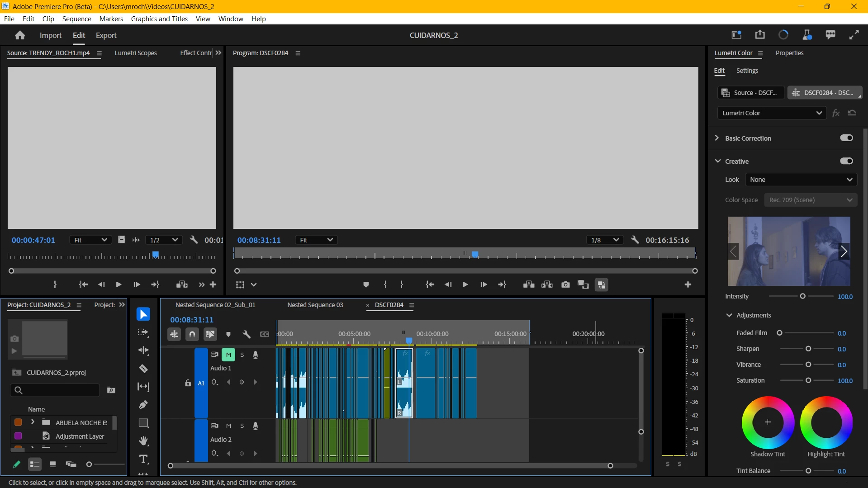Screen dimensions: 868x488
Task: Toggle linked selection in timeline
Action: (210, 334)
